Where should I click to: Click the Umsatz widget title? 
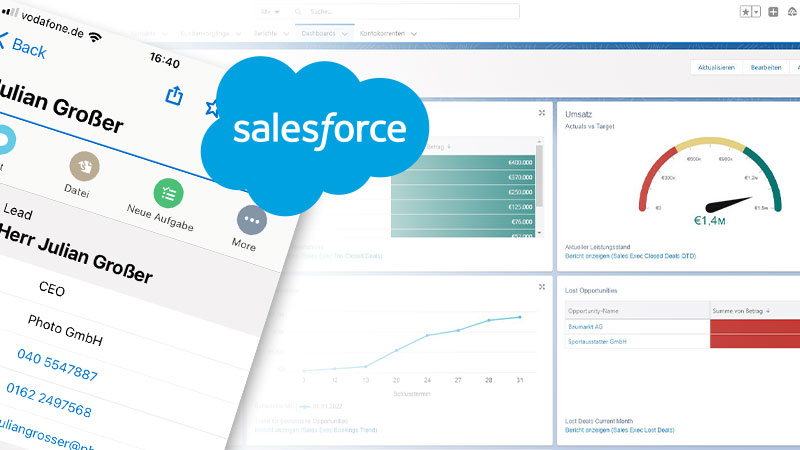pos(578,114)
